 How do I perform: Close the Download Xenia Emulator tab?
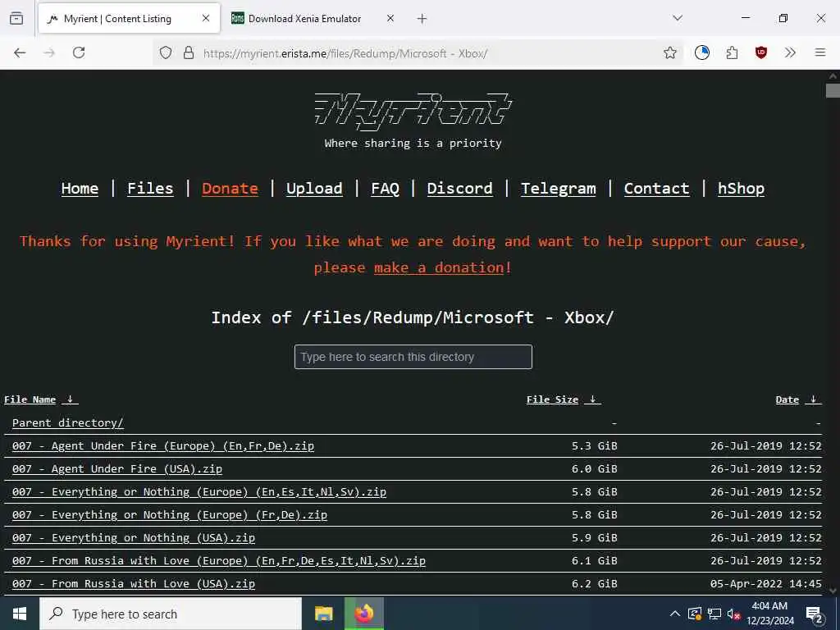pos(390,18)
